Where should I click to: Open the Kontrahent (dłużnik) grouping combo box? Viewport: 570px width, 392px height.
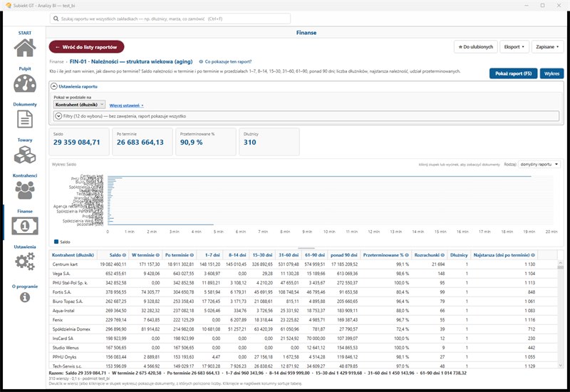(x=80, y=105)
